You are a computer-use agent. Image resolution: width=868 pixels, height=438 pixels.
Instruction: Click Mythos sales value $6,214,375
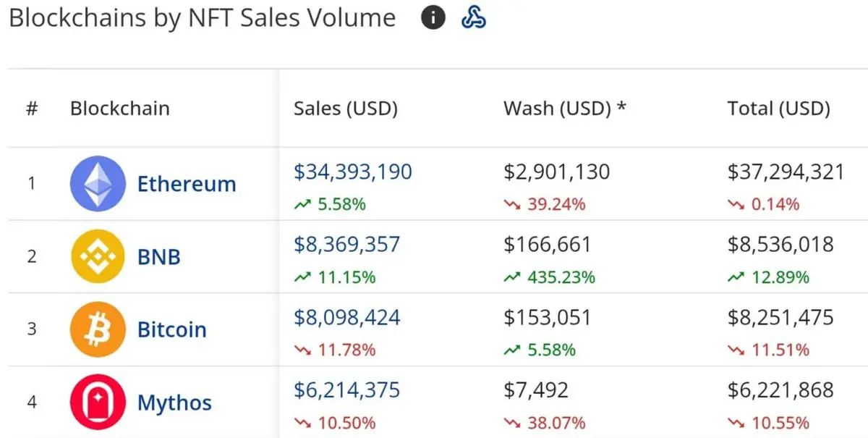point(346,391)
